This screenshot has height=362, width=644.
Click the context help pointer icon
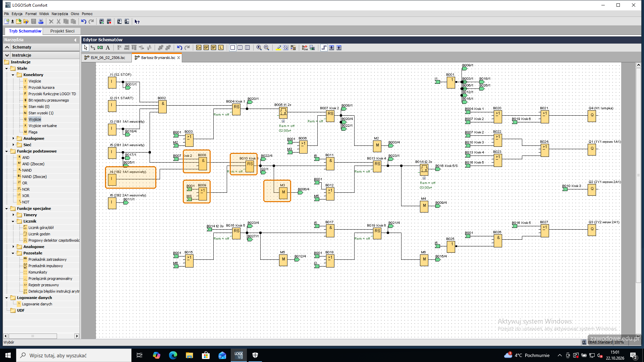coord(137,21)
